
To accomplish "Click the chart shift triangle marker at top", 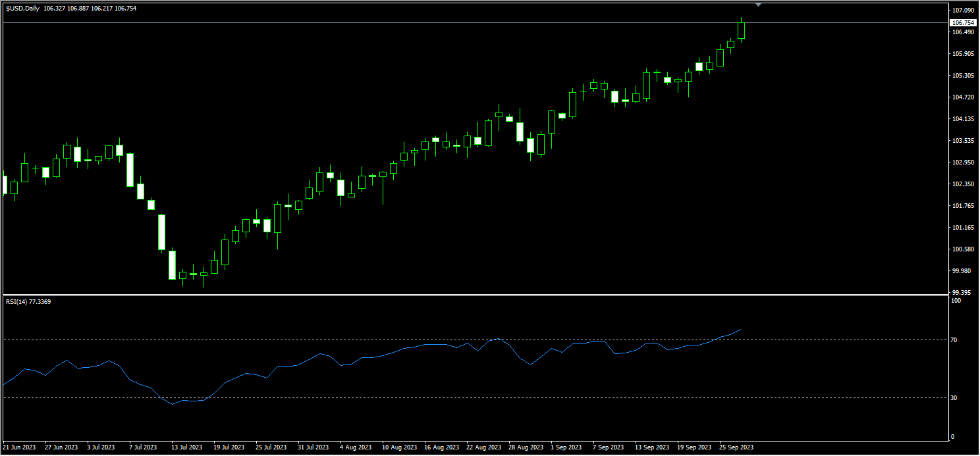I will tap(758, 5).
